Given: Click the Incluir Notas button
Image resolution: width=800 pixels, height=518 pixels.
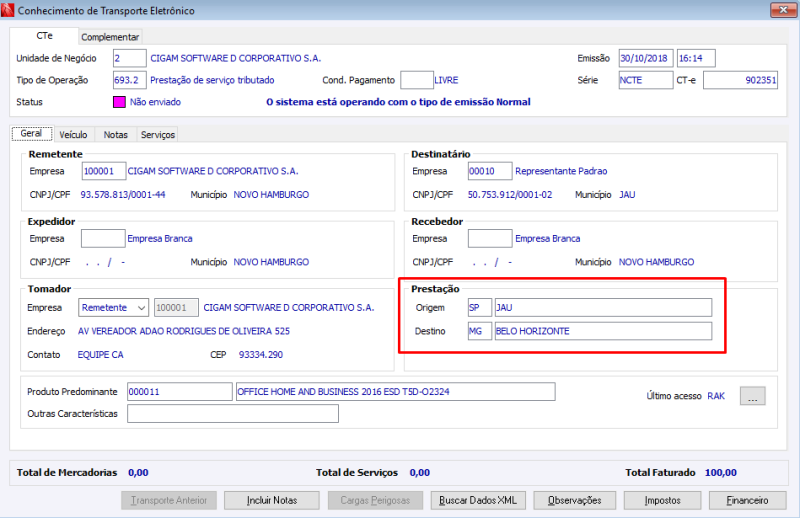Looking at the screenshot, I should 272,500.
